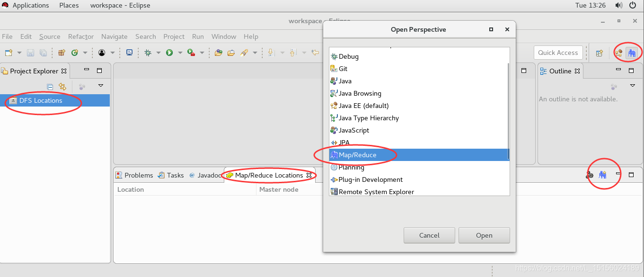Switch to the Problems tab
Screen dimensions: 644x277
point(134,175)
